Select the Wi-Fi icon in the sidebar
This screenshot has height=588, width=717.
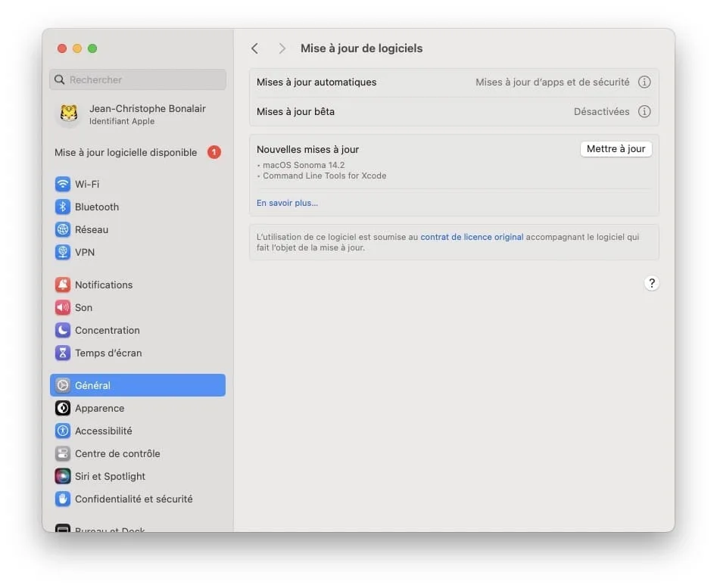click(x=62, y=184)
